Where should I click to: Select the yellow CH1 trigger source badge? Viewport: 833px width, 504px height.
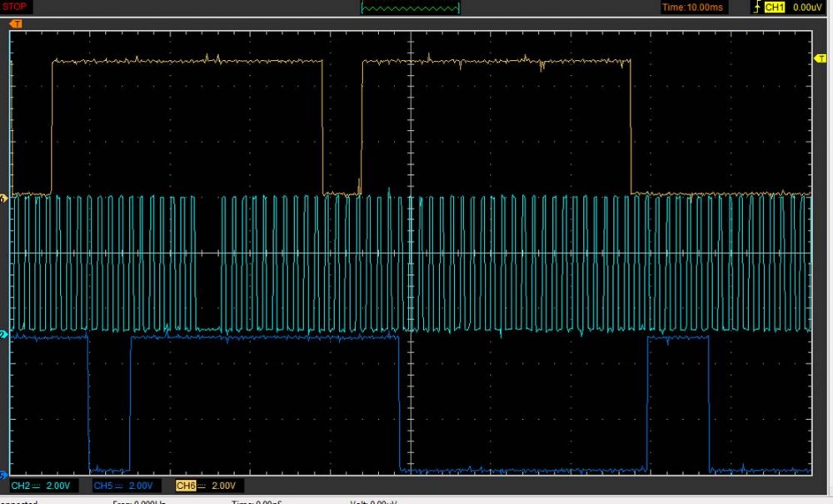tap(775, 7)
